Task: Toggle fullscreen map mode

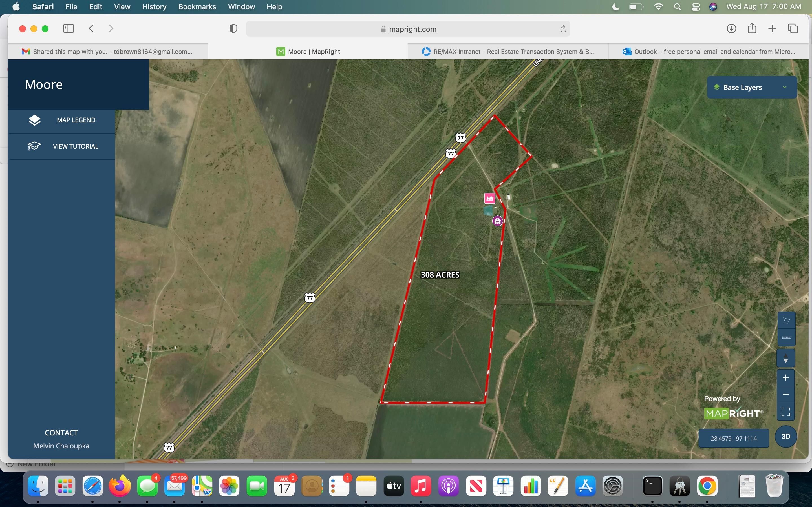Action: [785, 412]
